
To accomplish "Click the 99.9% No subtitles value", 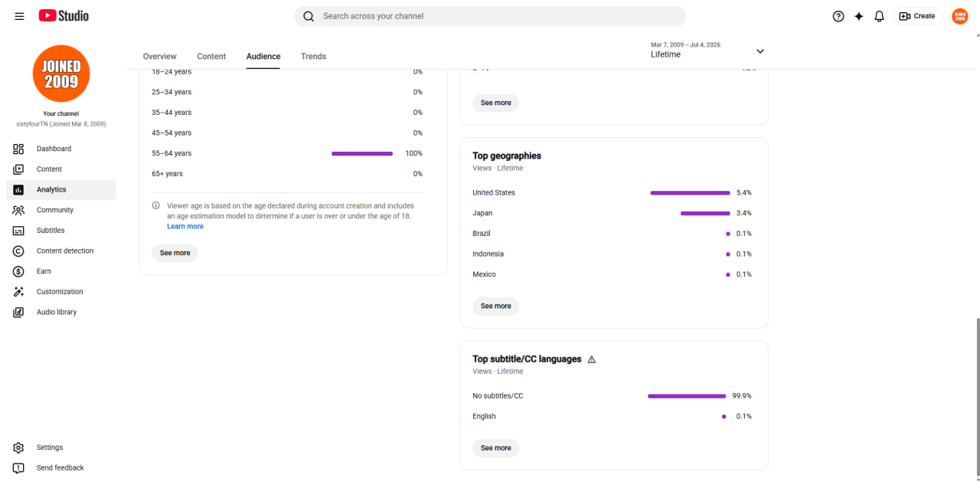I will [742, 396].
